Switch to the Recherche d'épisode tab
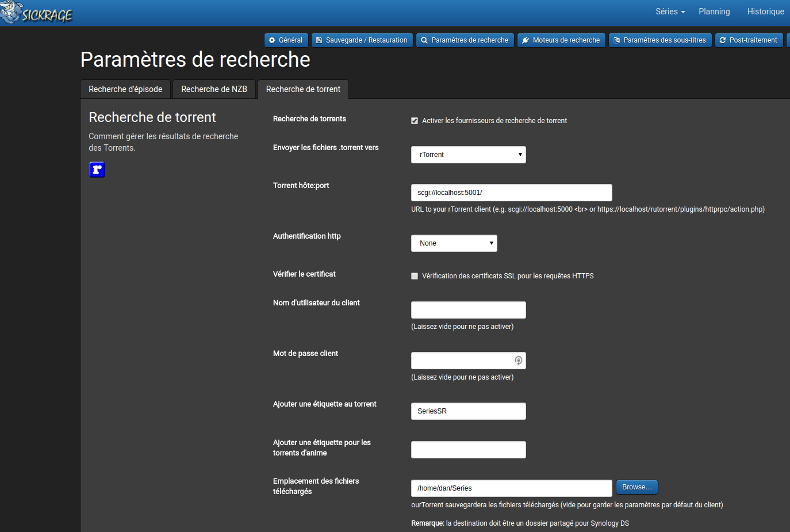The height and width of the screenshot is (532, 790). point(125,89)
